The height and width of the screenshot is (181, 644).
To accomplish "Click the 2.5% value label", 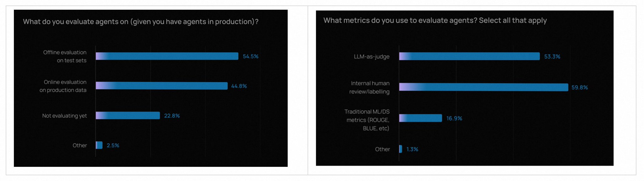I will [x=113, y=145].
